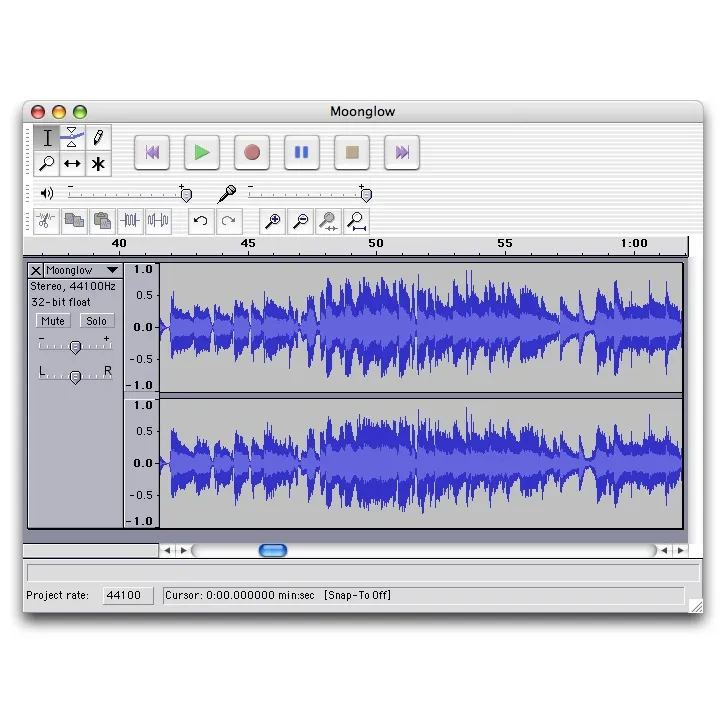Click the '32-bit float' track info text
The width and height of the screenshot is (727, 727).
[61, 302]
